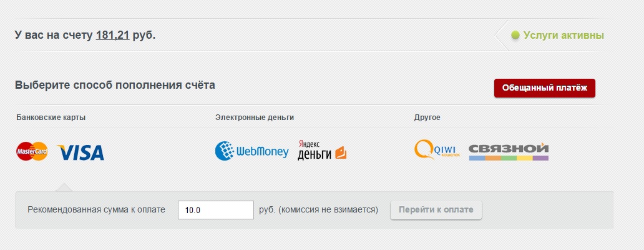Choose the QIWI wallet logo

(437, 149)
